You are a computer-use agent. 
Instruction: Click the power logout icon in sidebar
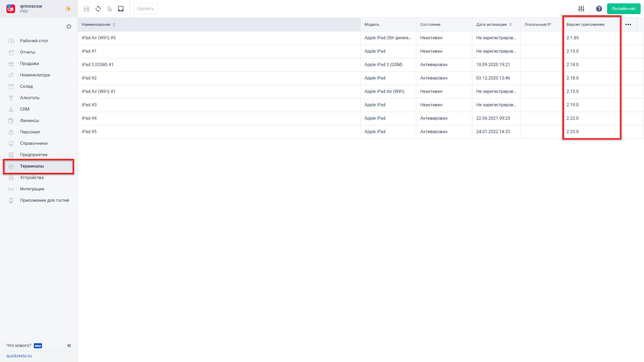pyautogui.click(x=69, y=26)
